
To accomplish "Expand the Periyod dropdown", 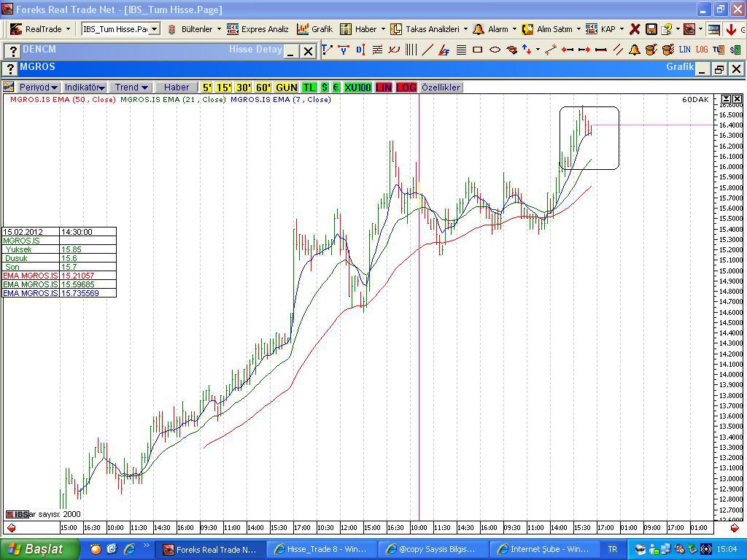I will click(x=39, y=87).
